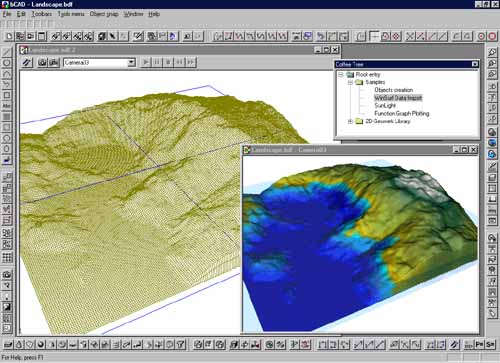Image resolution: width=500 pixels, height=363 pixels.
Task: Open the Camera33 dropdown list
Action: click(x=131, y=62)
